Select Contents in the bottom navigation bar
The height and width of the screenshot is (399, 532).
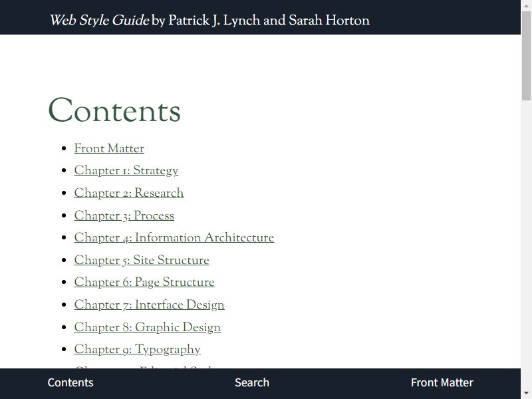70,382
